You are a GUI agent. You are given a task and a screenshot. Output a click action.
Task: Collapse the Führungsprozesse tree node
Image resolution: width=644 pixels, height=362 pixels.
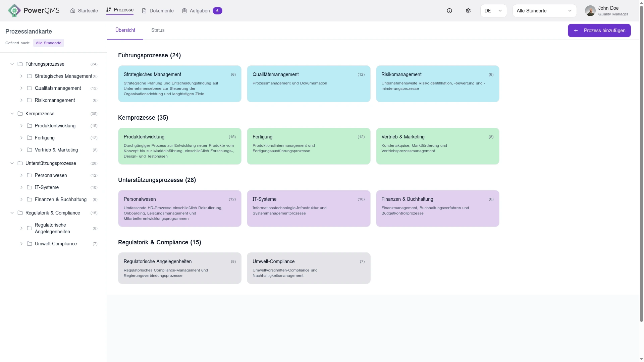pos(12,64)
